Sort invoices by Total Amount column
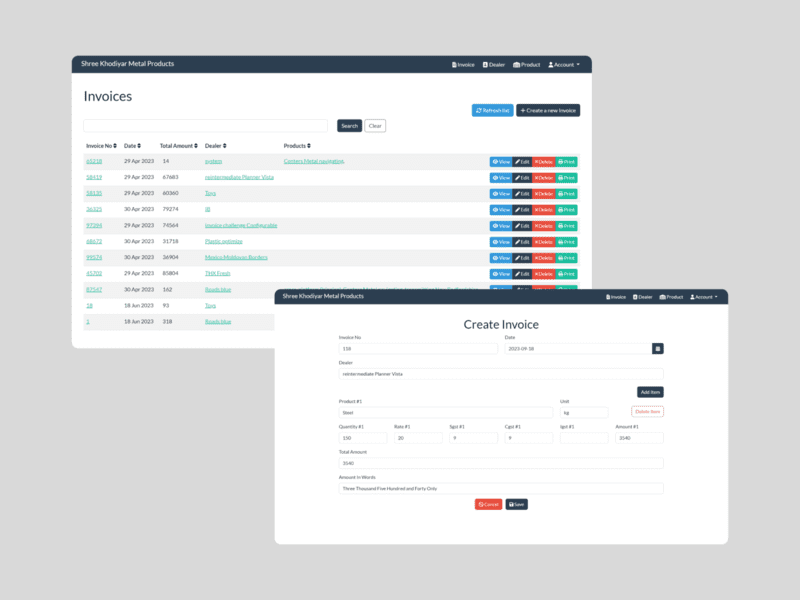The image size is (800, 600). click(x=178, y=146)
